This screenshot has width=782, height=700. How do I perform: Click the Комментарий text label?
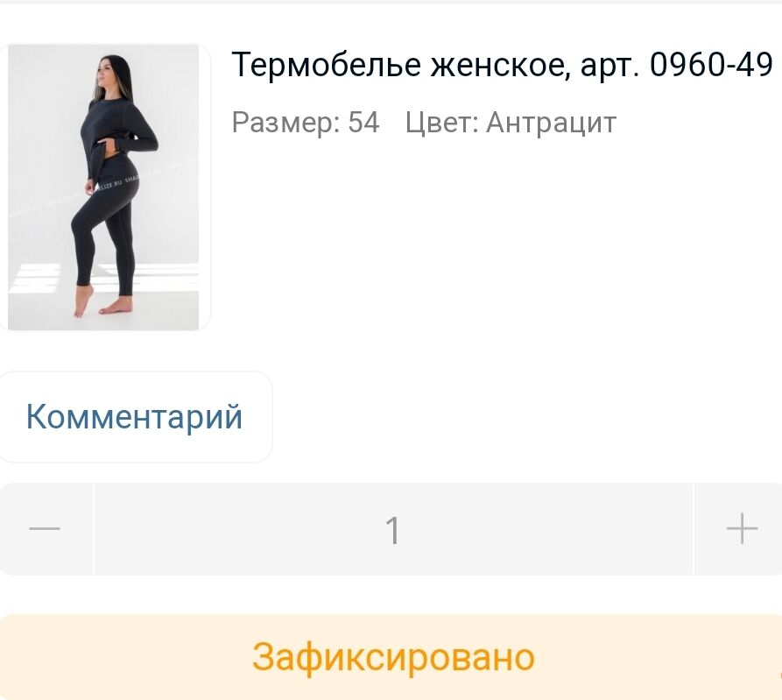(134, 417)
